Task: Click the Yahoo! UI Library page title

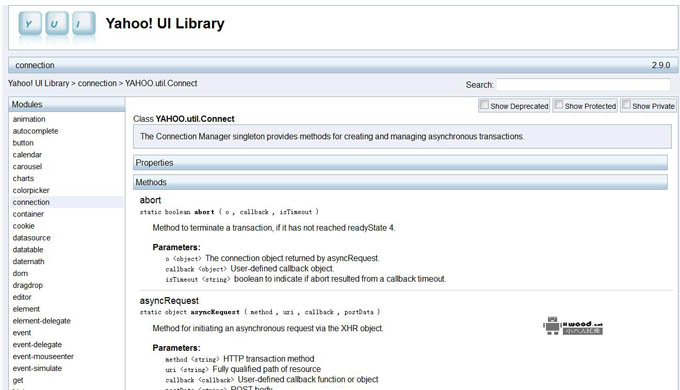Action: pos(165,23)
